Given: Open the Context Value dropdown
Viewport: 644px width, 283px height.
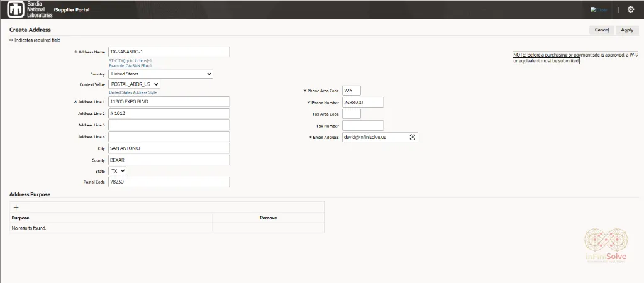Looking at the screenshot, I should 135,84.
